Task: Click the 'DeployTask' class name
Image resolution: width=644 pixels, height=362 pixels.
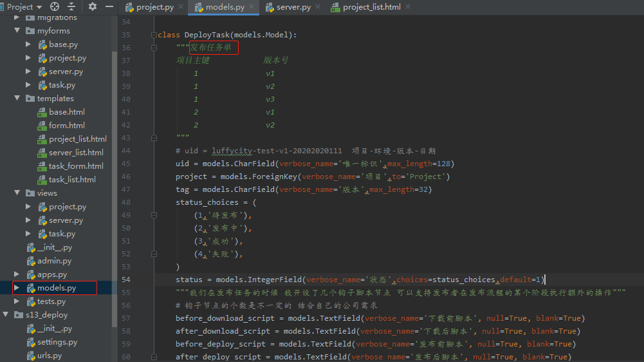Action: point(207,35)
